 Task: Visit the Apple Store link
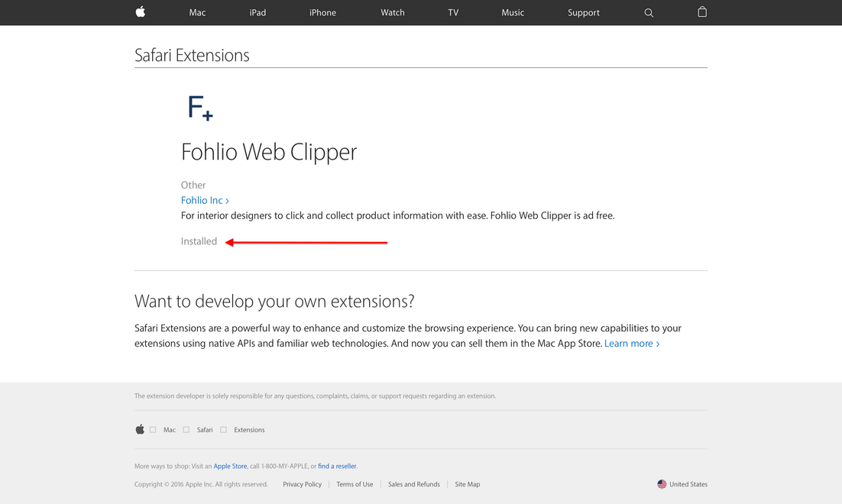tap(231, 467)
